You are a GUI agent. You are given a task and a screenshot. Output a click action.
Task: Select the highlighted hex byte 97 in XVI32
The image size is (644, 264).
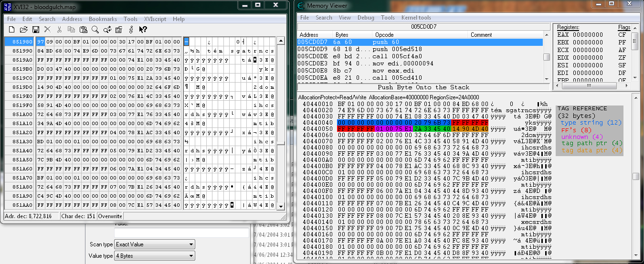(40, 42)
